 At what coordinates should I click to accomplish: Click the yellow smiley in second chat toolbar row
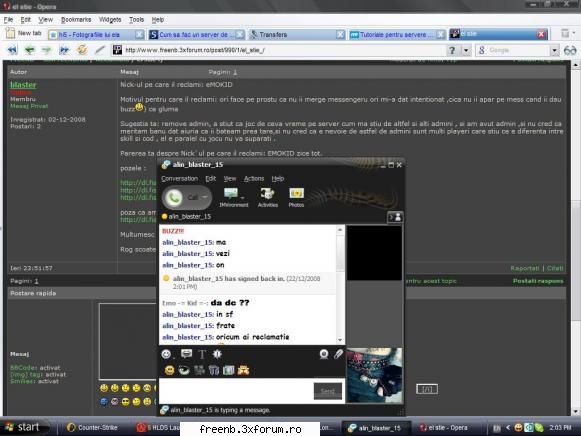pos(169,370)
